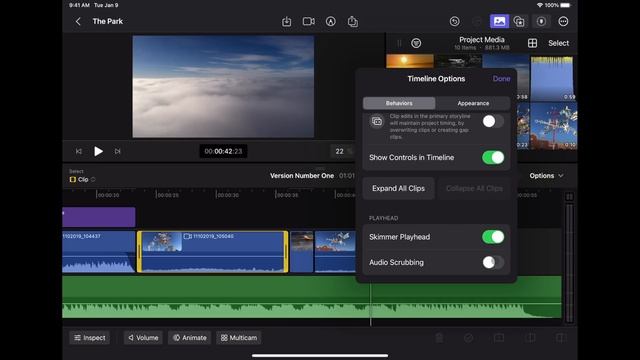Select timeline clip 11102019_104437

pos(99,252)
